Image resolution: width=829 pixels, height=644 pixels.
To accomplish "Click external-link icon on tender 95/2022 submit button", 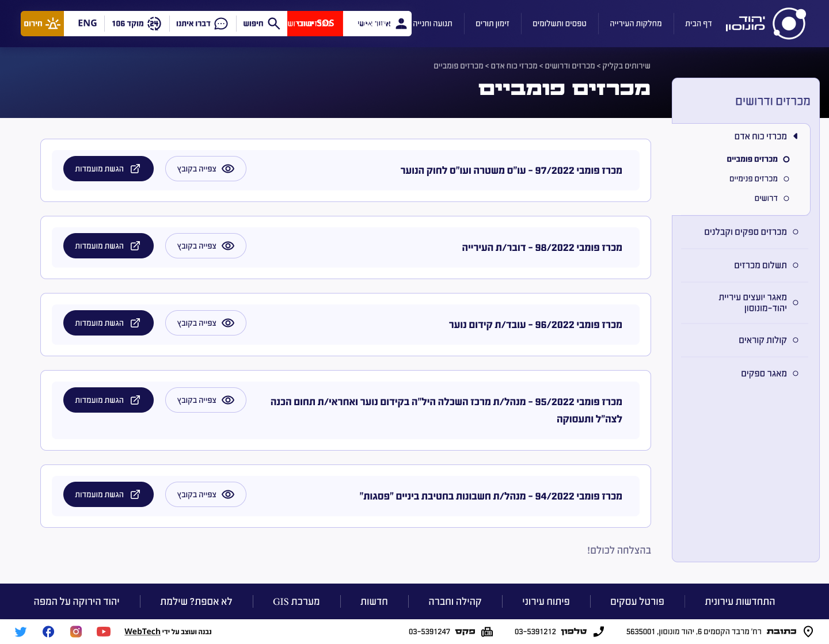I will (x=135, y=400).
